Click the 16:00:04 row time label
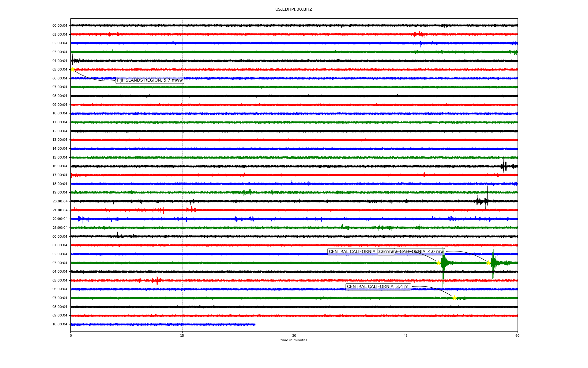588x368 pixels. coord(60,166)
